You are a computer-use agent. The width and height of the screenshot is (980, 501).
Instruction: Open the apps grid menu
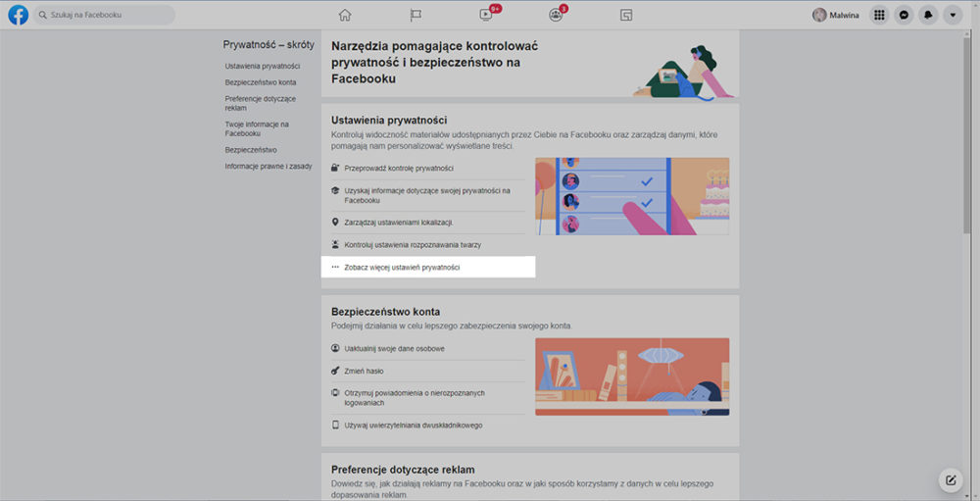(x=879, y=15)
